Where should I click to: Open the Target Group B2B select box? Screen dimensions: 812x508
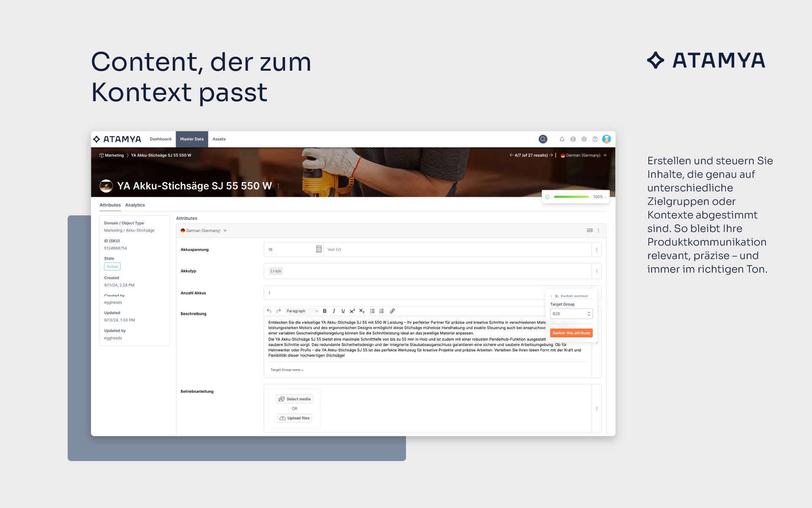point(571,314)
